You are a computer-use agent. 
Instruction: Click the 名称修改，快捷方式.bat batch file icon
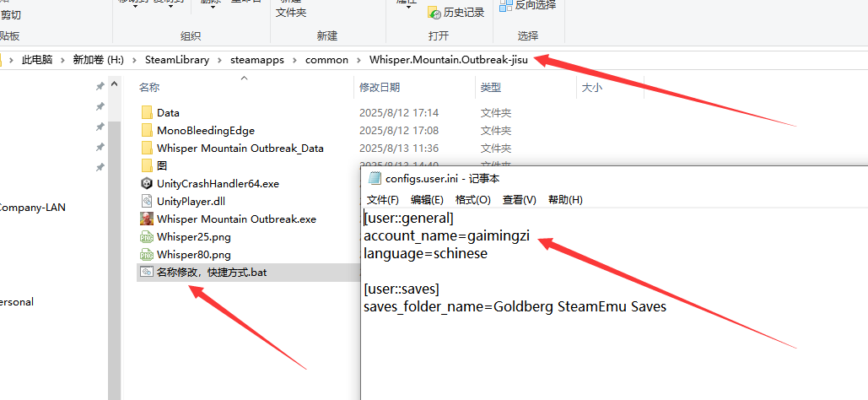(x=147, y=273)
